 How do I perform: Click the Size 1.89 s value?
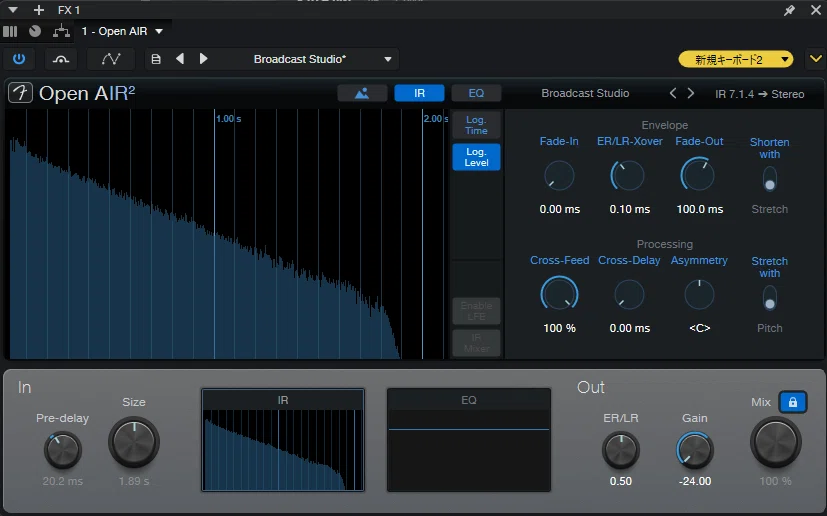[x=134, y=481]
